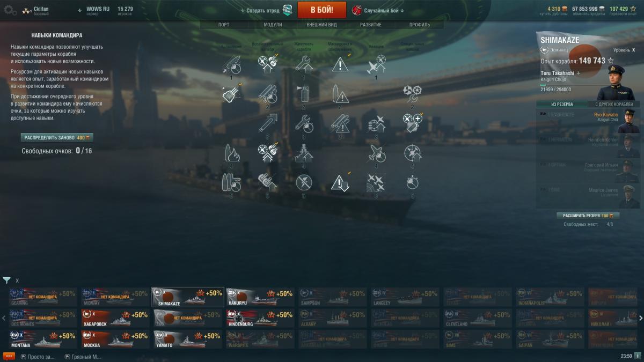Toggle the ship carousel filter funnel

6,280
